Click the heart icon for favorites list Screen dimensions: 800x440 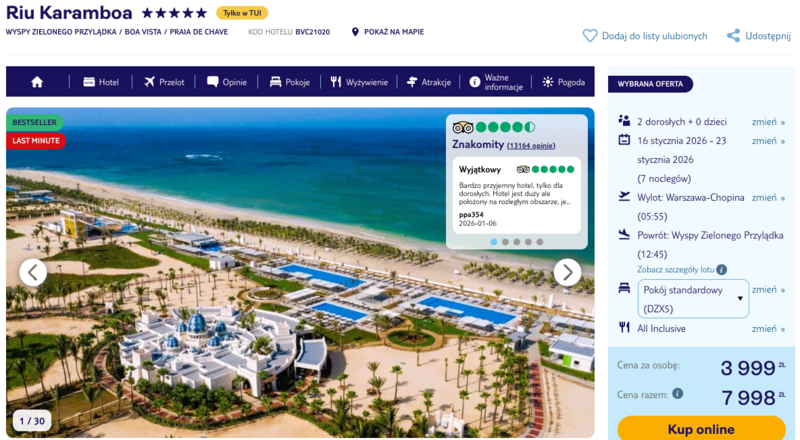coord(590,36)
